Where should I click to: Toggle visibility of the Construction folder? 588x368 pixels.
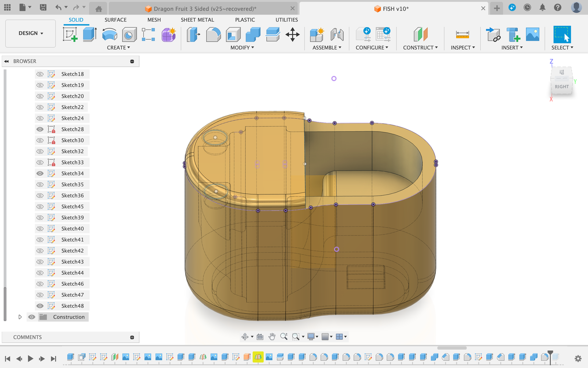tap(32, 317)
